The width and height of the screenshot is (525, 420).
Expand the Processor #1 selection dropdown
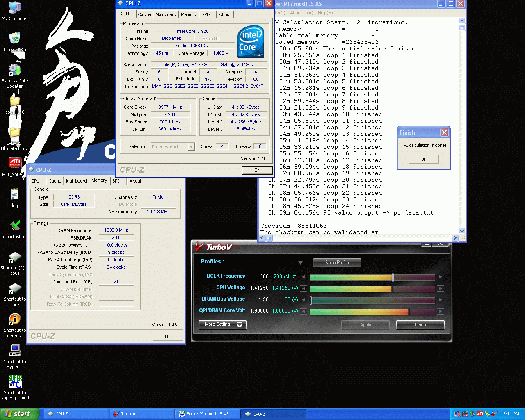point(191,146)
